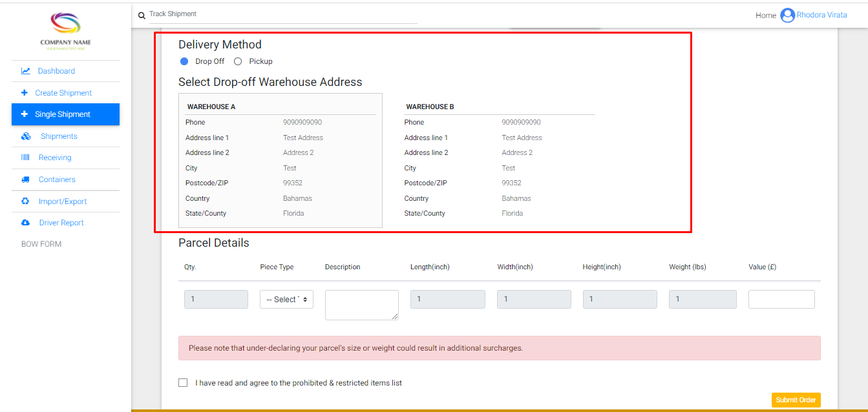The width and height of the screenshot is (868, 412).
Task: Click the truck icon next to Containers
Action: point(25,180)
